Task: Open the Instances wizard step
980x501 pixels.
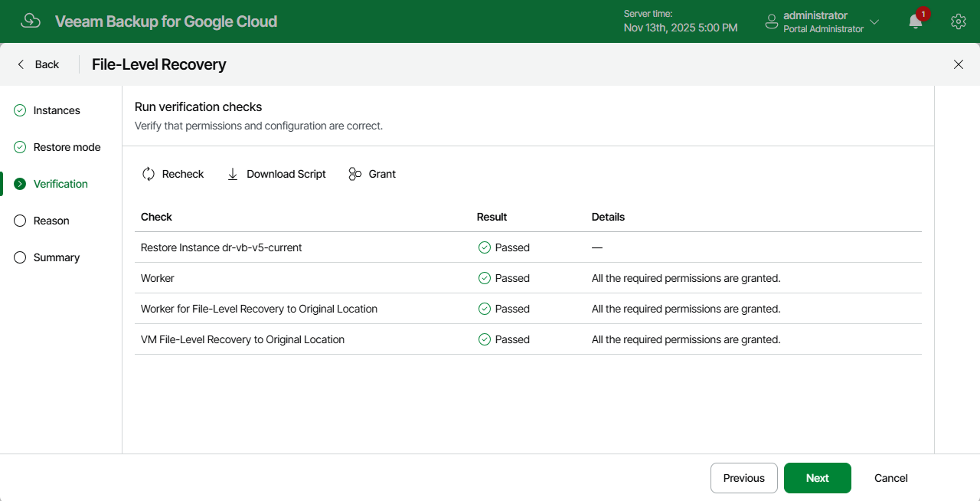Action: (57, 110)
